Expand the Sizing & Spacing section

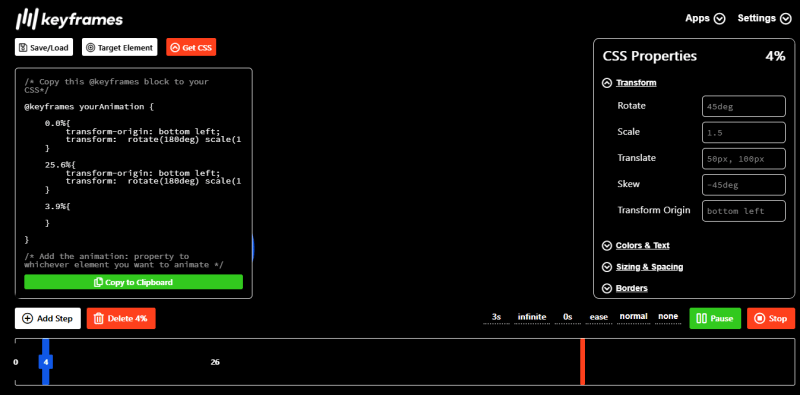(642, 267)
